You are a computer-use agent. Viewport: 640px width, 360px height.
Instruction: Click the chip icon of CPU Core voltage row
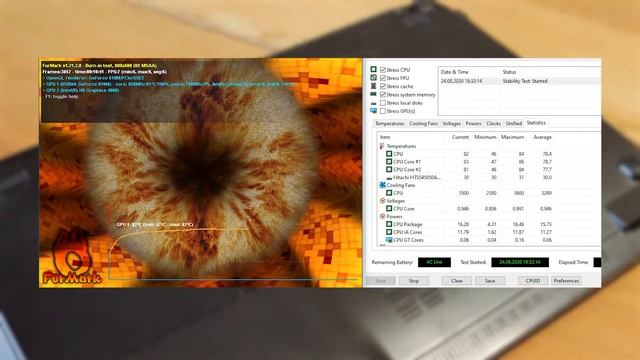coord(389,209)
